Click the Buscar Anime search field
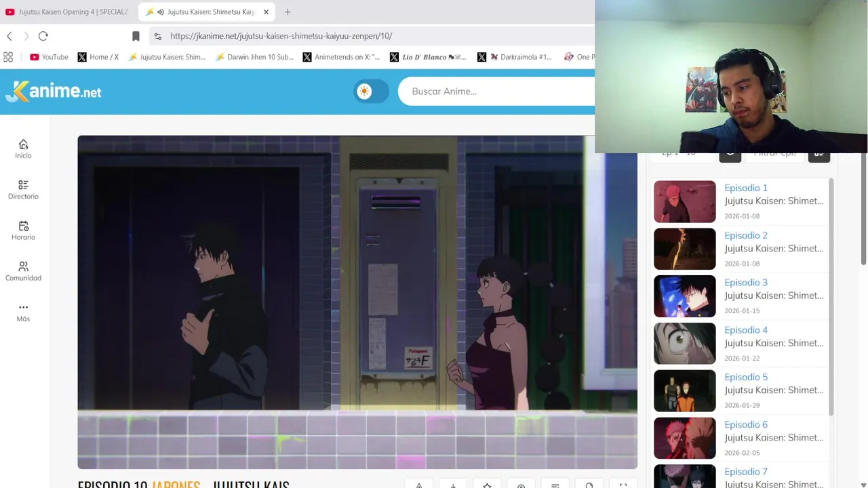 tap(496, 91)
